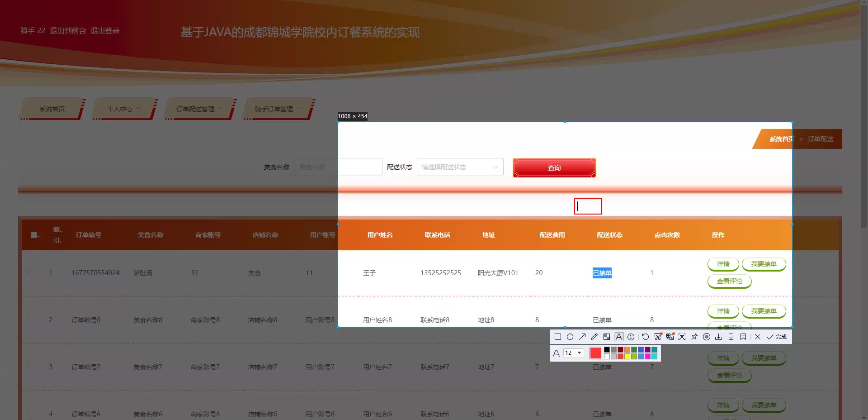Go to the 系统首页 nav tab
The width and height of the screenshot is (868, 420).
[52, 109]
